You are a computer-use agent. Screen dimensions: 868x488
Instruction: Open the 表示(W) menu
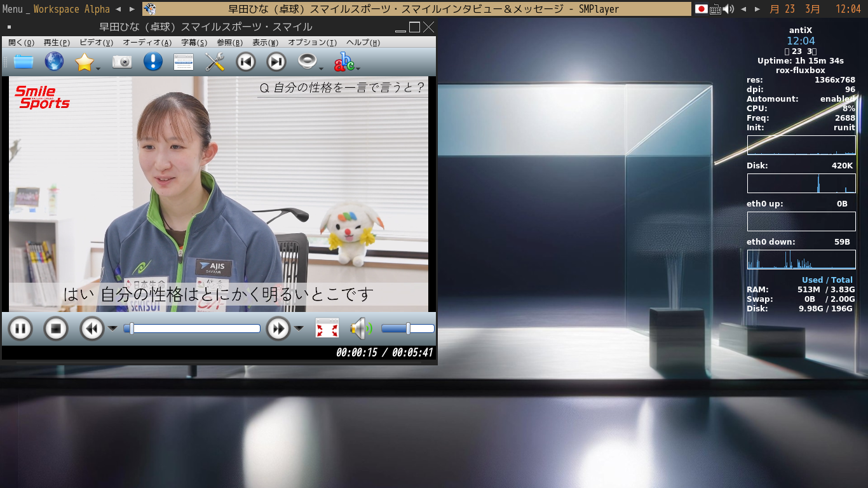point(265,43)
